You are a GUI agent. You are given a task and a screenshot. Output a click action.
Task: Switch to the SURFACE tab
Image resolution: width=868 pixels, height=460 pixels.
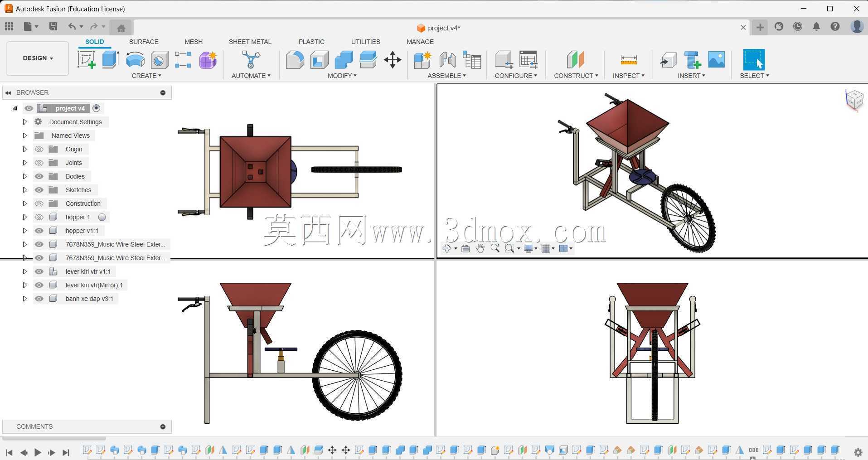[144, 42]
